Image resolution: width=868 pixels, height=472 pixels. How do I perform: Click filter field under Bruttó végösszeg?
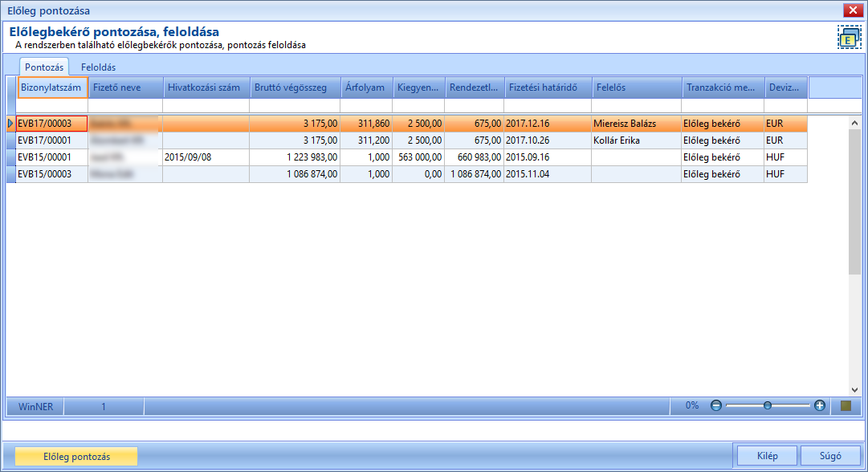point(295,106)
